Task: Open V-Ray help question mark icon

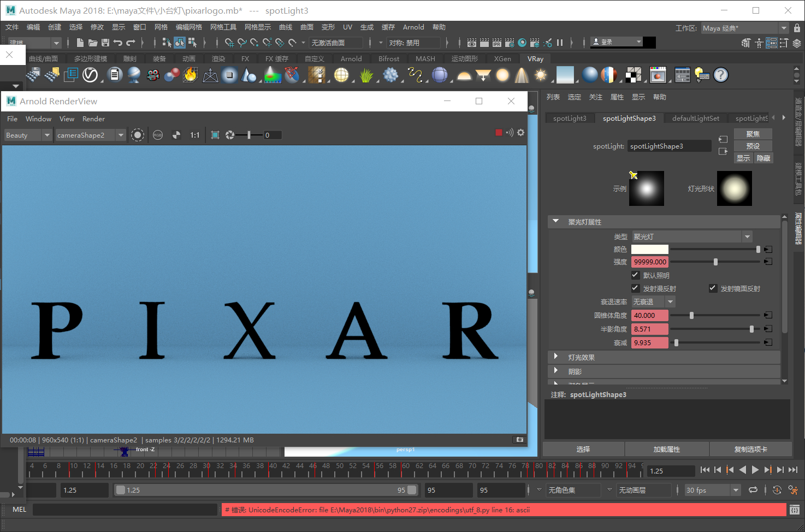Action: [x=721, y=75]
